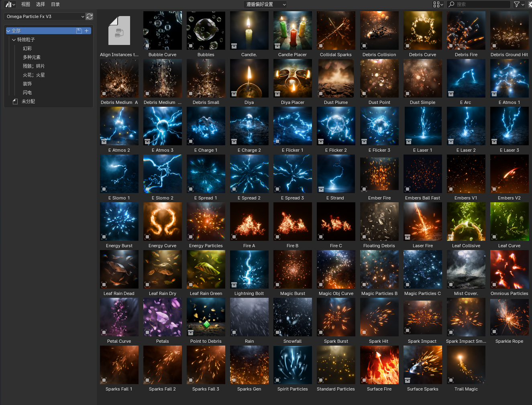The image size is (532, 405).
Task: Click the 'Floating Debris' name label
Action: (x=379, y=246)
